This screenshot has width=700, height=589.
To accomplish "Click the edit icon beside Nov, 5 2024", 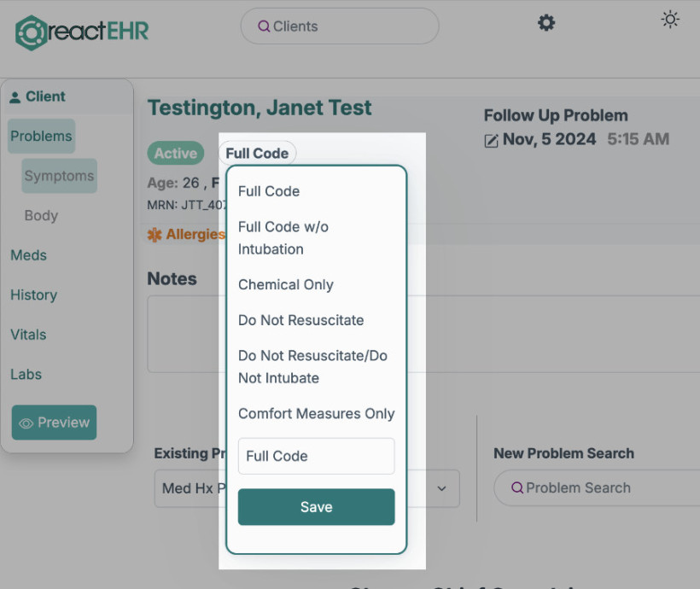I will coord(491,141).
